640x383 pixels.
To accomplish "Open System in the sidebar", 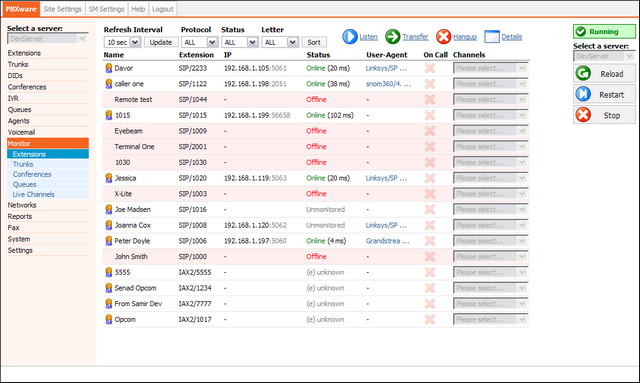I will (x=19, y=239).
